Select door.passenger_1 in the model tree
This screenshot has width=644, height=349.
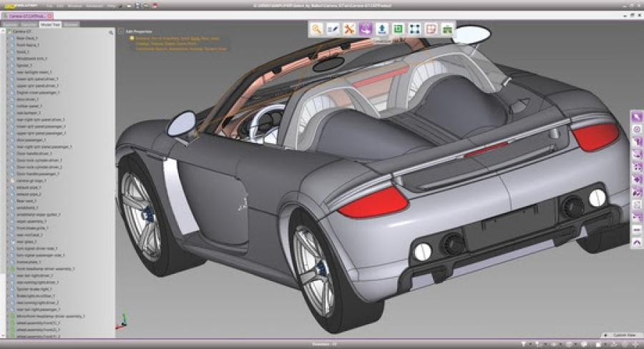coord(31,140)
